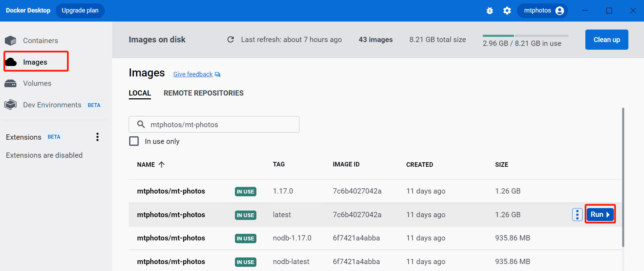This screenshot has width=644, height=271.
Task: Select the nodb-latest image tag
Action: pyautogui.click(x=291, y=262)
